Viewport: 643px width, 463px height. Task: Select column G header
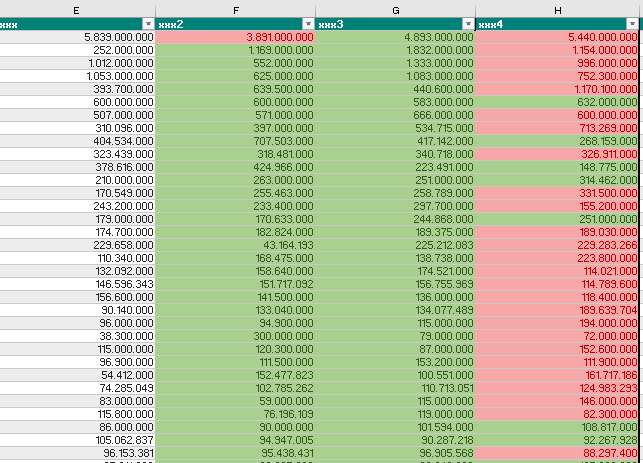(395, 11)
